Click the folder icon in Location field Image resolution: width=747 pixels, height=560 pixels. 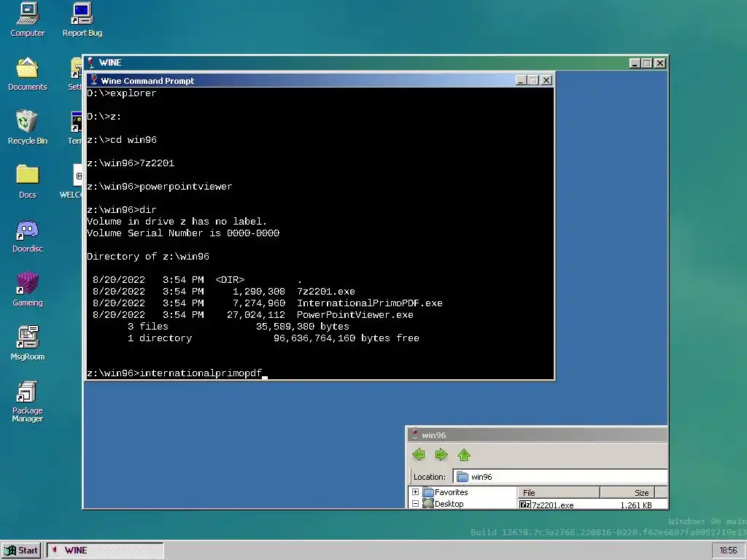click(x=462, y=477)
